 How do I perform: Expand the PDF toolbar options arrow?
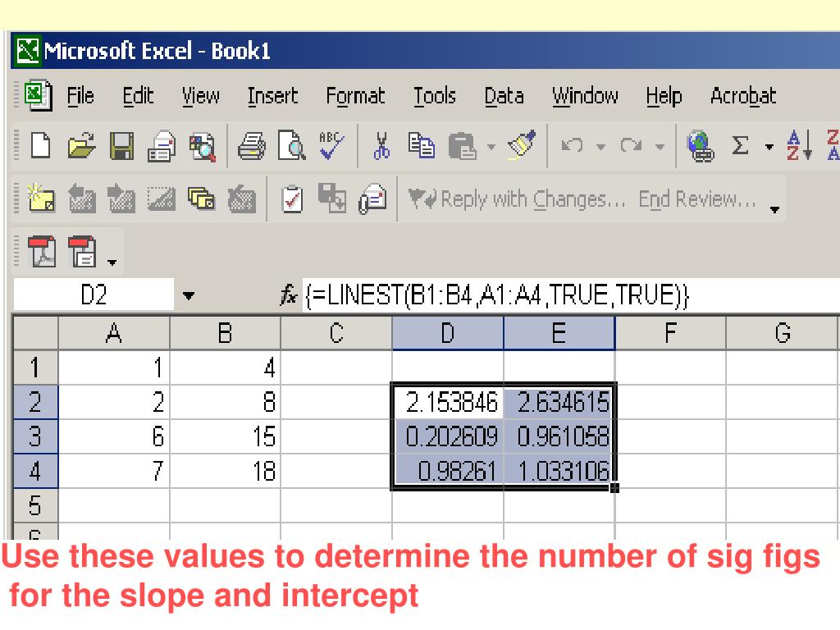[112, 262]
